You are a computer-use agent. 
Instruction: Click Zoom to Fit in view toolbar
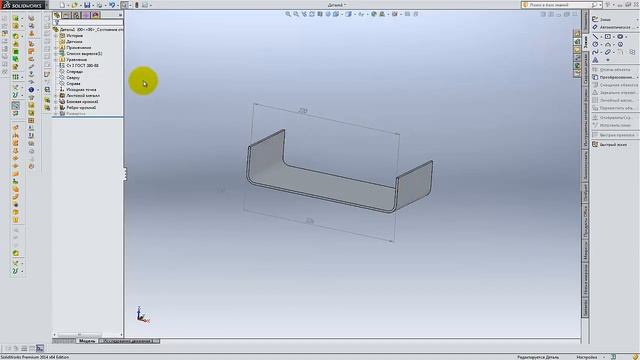click(x=288, y=14)
